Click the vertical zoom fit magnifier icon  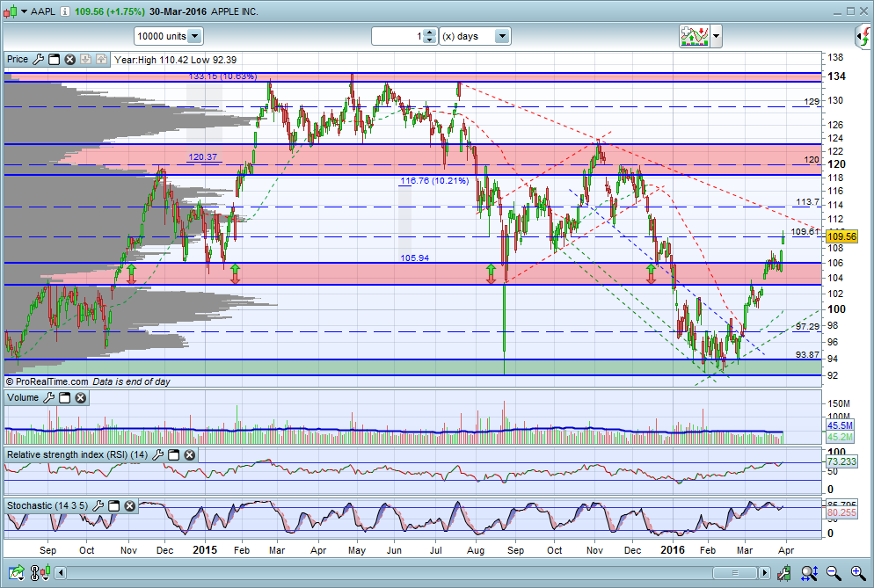tap(809, 572)
